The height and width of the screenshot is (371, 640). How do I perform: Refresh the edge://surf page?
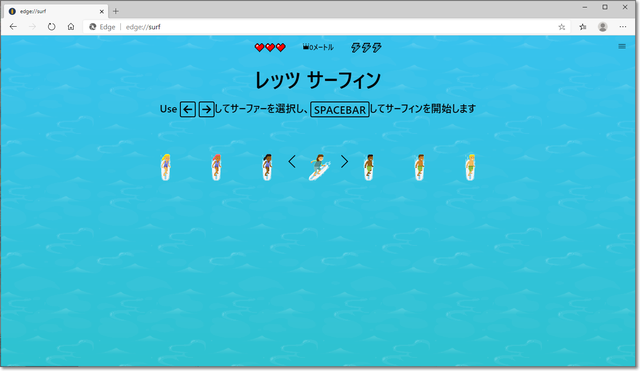coord(51,27)
